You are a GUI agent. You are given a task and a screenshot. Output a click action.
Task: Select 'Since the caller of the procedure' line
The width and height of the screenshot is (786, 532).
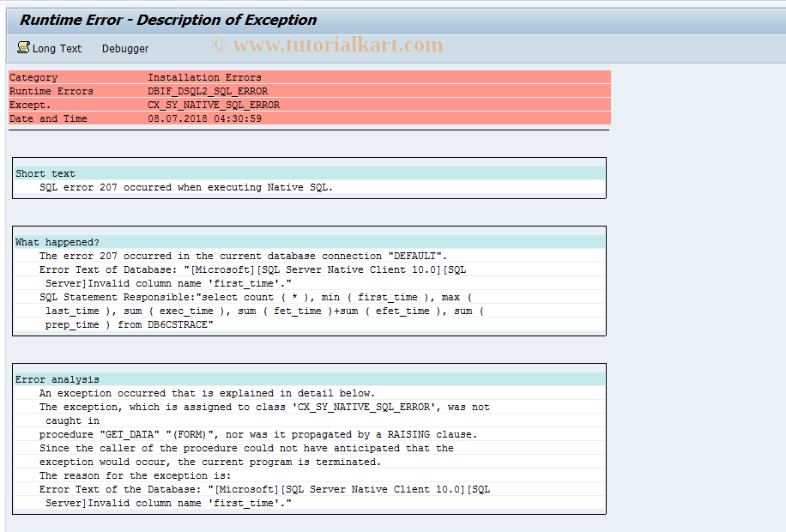[x=246, y=448]
